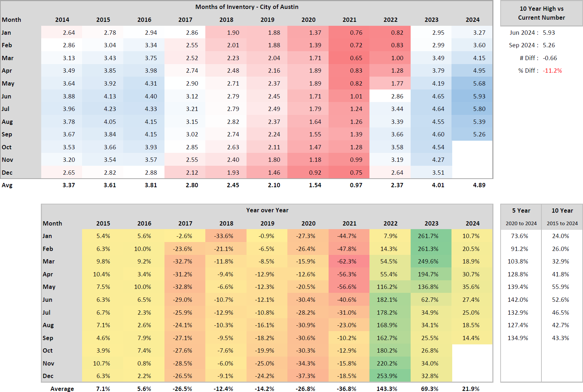
Task: Click the red % Diff value -11.2%
Action: pos(552,71)
